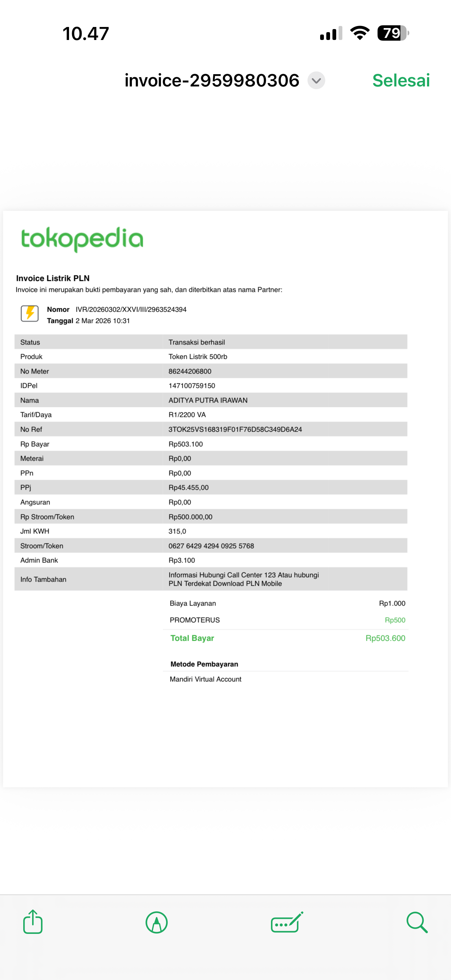
Task: Tap the Wi-Fi status icon
Action: pos(360,33)
